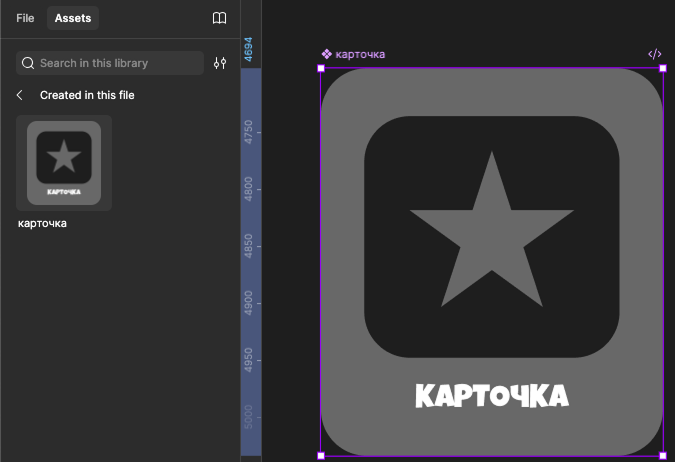Click the 4850 mark on the vertical ruler
This screenshot has width=675, height=462.
pos(248,245)
